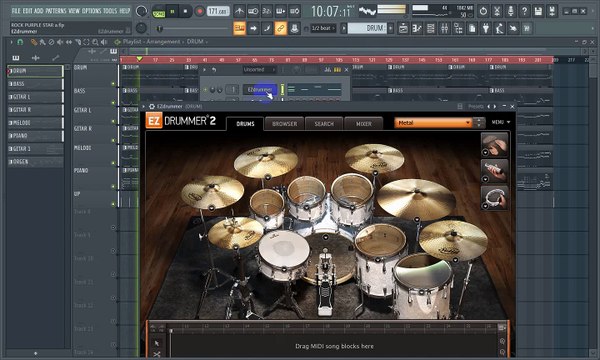This screenshot has width=600, height=360.
Task: Open the OPTIONS menu
Action: point(92,11)
